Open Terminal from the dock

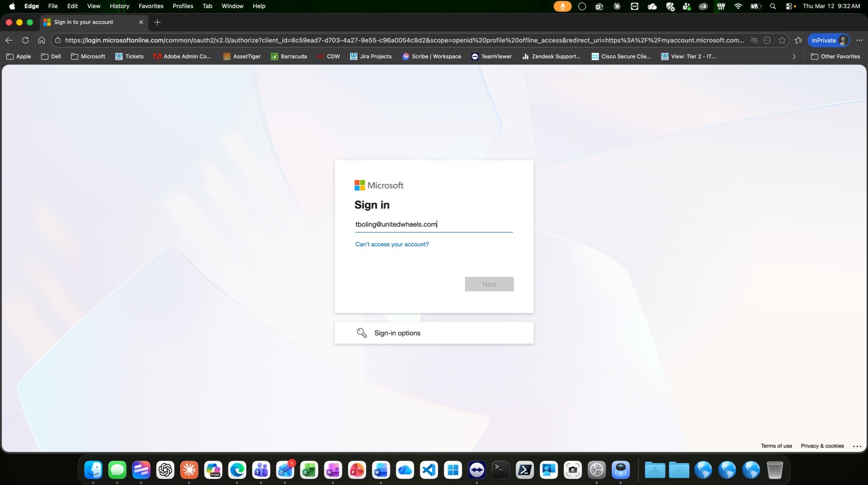click(501, 470)
